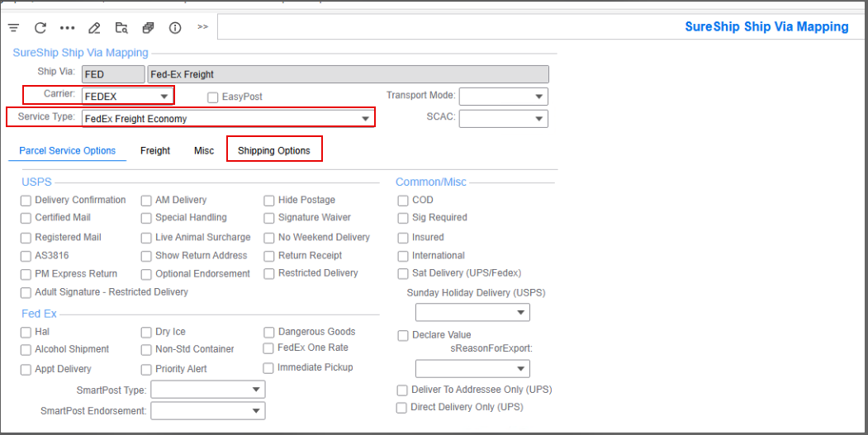
Task: Open the three-dots more options menu
Action: point(67,27)
